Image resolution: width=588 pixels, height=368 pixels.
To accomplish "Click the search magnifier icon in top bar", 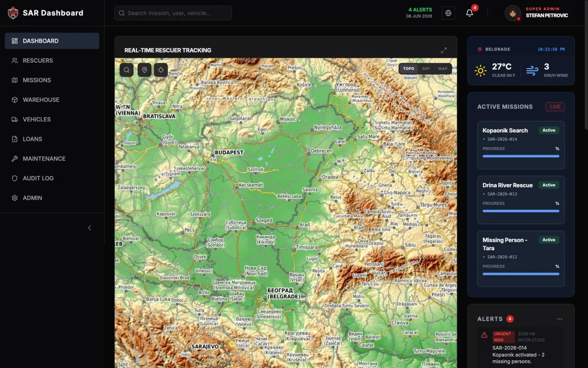I will click(x=122, y=13).
